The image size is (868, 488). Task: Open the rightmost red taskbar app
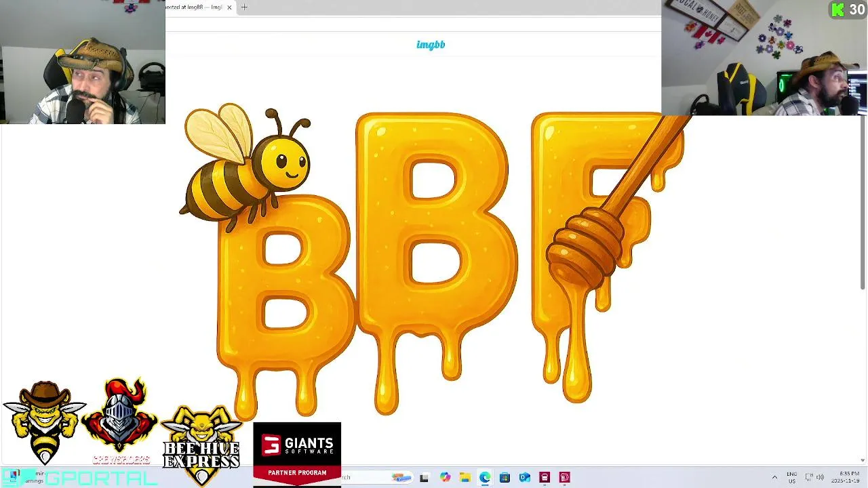(x=565, y=478)
